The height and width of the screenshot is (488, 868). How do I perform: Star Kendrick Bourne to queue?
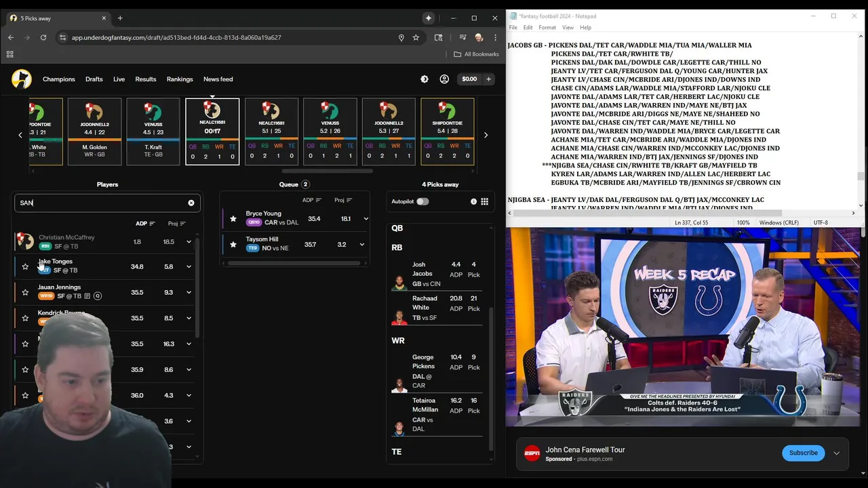click(25, 319)
